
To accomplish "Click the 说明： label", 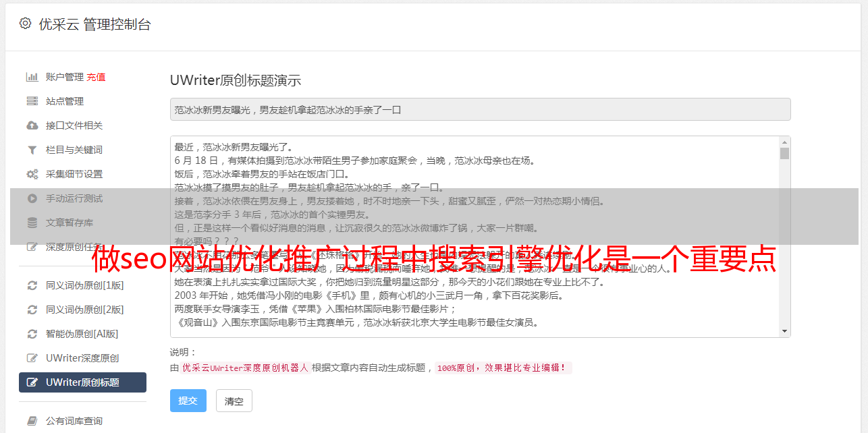I will click(183, 352).
